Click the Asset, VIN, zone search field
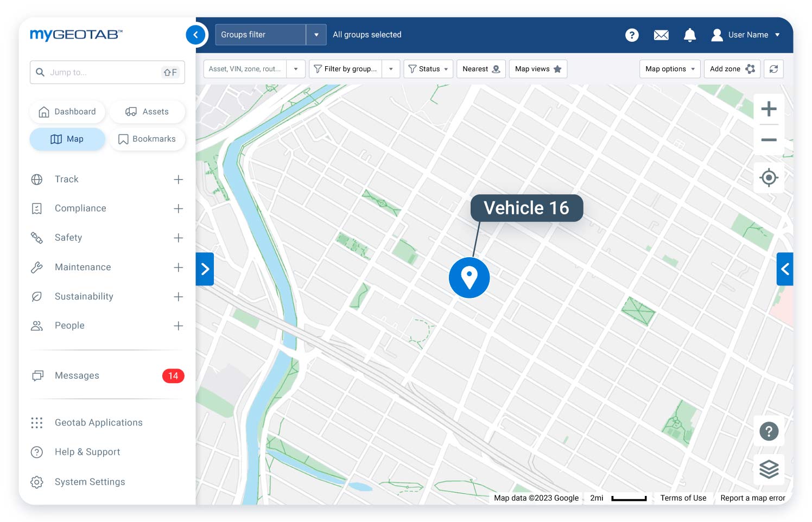This screenshot has width=812, height=522. [245, 69]
